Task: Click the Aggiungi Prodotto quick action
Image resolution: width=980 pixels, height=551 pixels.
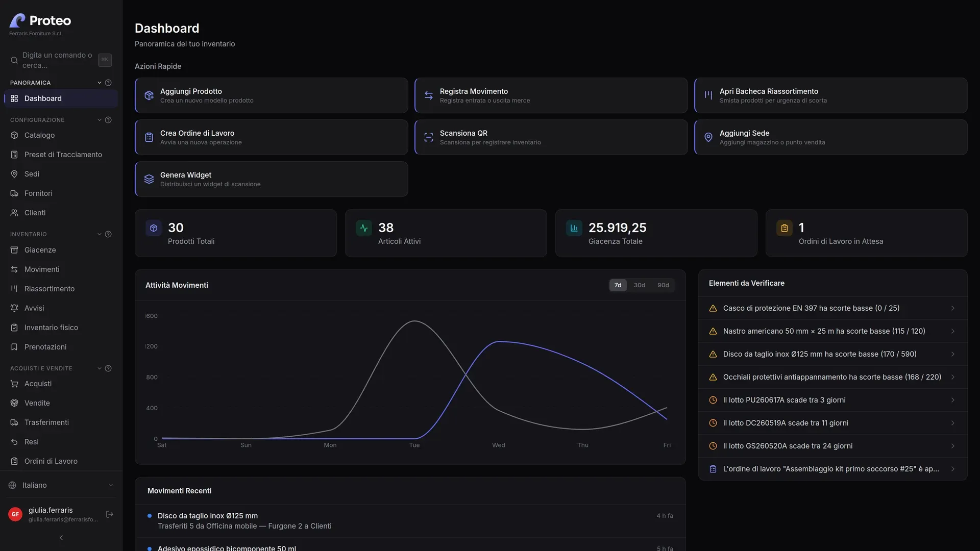Action: tap(272, 95)
